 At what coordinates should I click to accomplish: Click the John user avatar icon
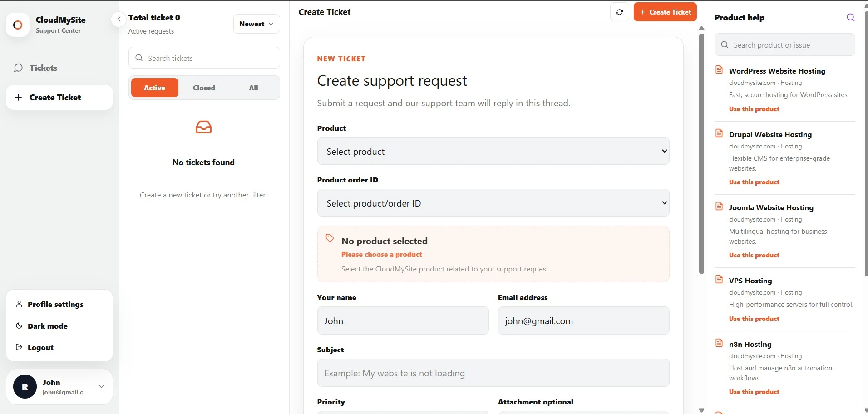pos(25,387)
